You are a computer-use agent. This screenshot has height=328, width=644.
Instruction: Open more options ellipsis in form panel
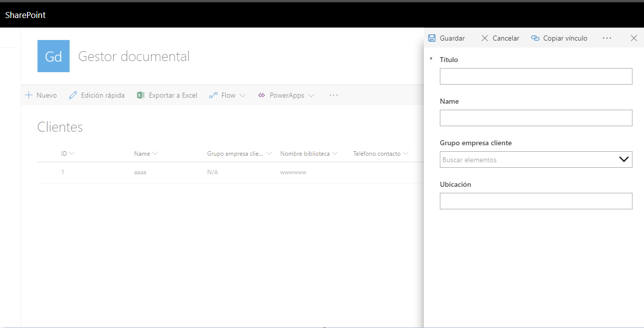coord(607,38)
